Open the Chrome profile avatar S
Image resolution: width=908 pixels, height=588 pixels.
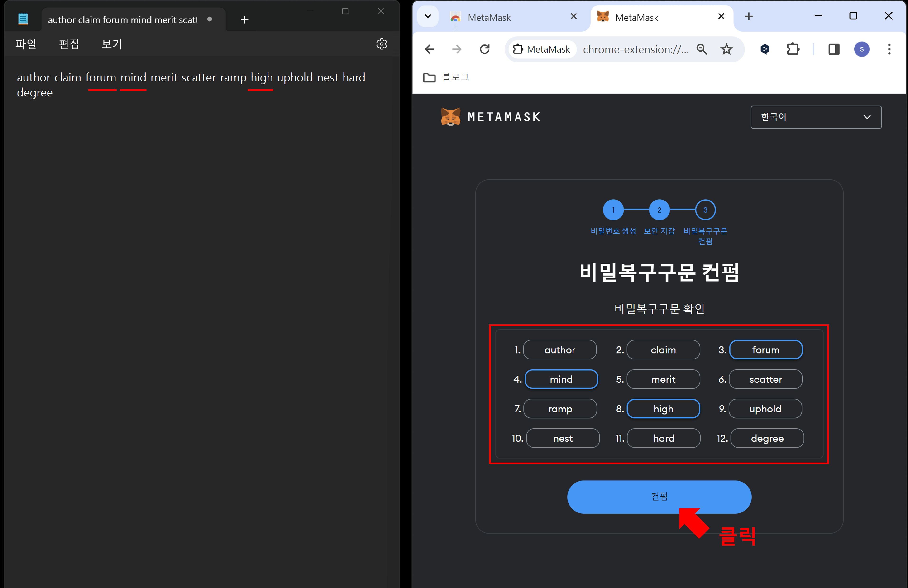(x=861, y=49)
